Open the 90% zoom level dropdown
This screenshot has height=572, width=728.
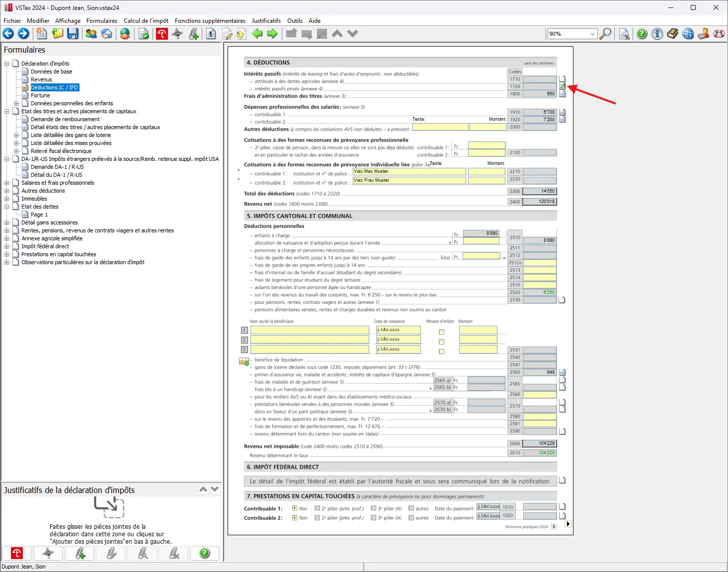(592, 34)
